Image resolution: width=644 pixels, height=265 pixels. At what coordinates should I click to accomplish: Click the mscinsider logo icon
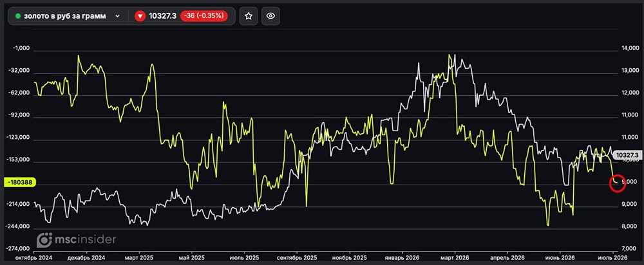(x=44, y=240)
